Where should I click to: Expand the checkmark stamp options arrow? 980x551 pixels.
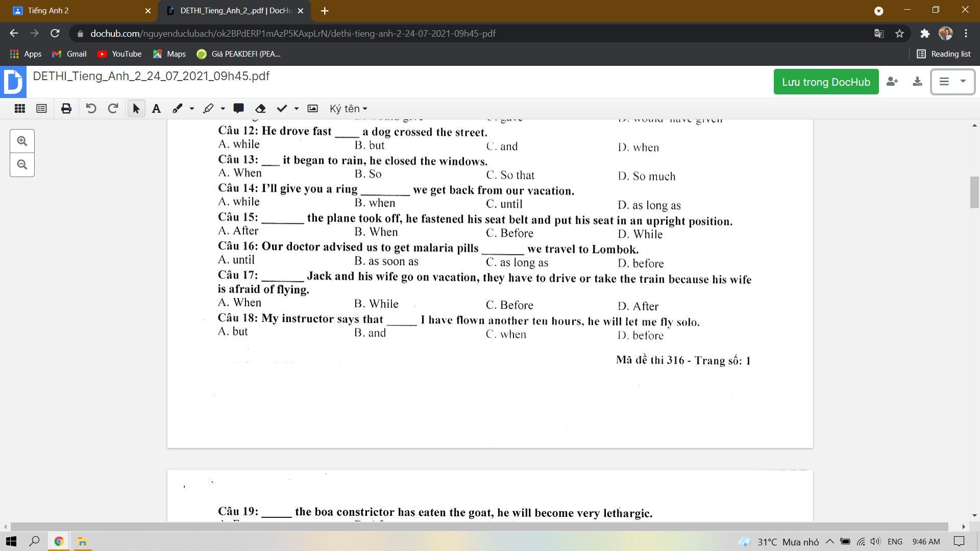point(296,109)
